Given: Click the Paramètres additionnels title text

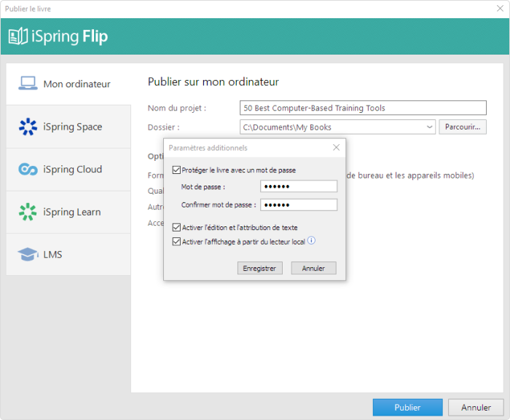Looking at the screenshot, I should click(208, 148).
